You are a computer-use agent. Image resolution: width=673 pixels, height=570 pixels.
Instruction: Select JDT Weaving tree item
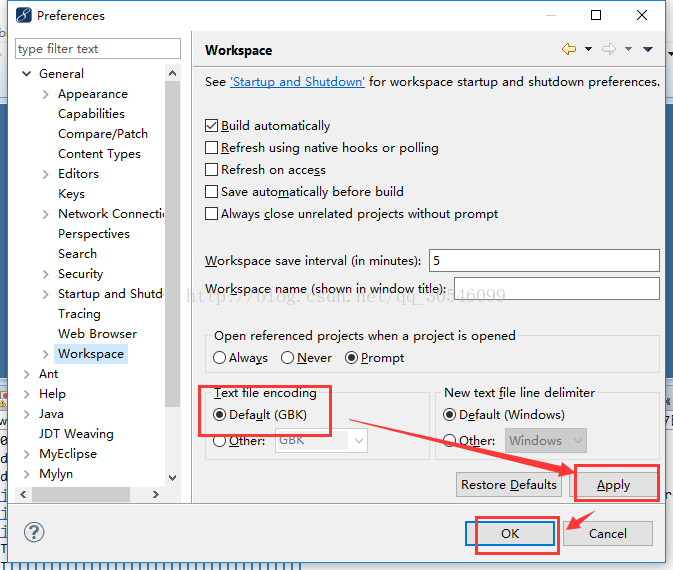[x=76, y=434]
